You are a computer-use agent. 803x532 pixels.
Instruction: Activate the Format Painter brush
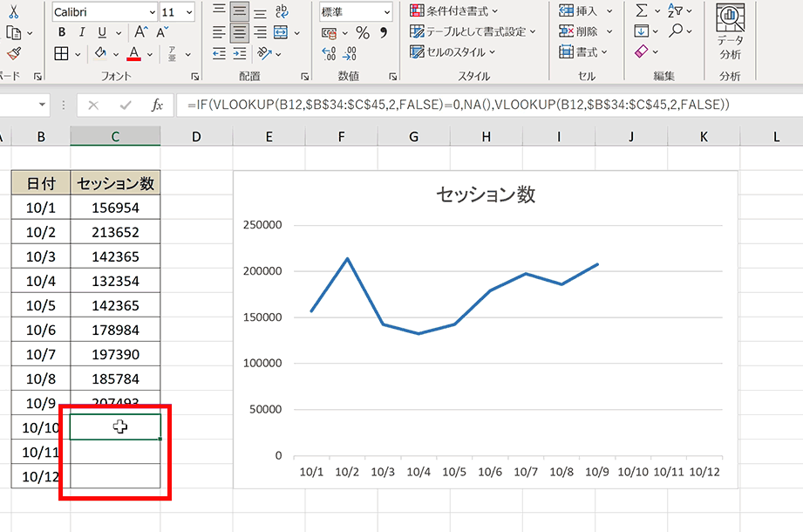coord(14,53)
